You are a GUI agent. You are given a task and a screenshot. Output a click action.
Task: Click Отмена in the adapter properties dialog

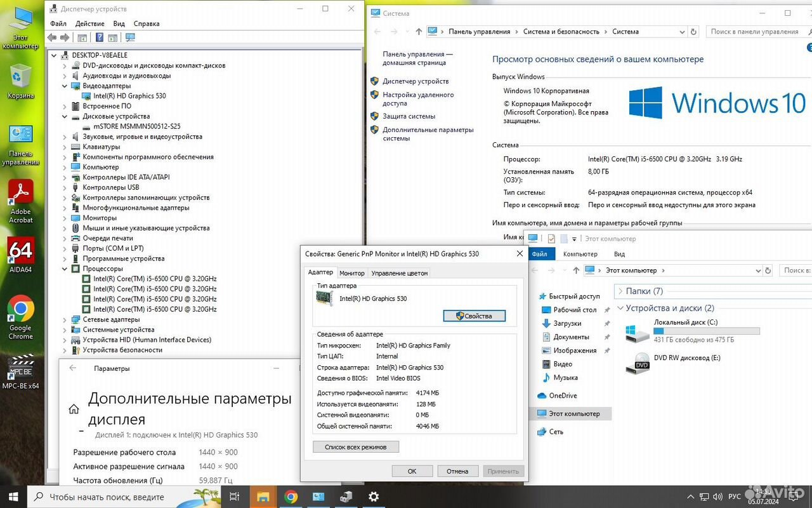pos(457,471)
